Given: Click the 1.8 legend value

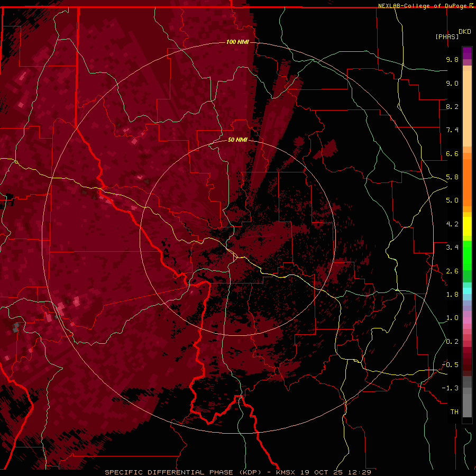Looking at the screenshot, I should 452,295.
